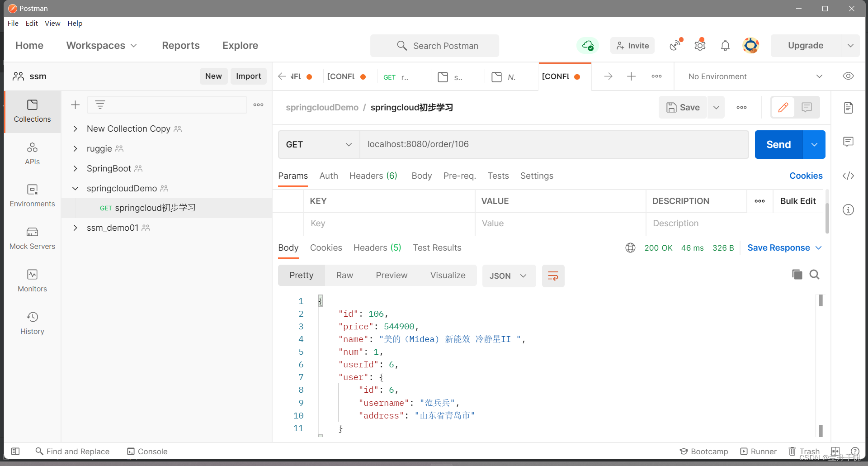This screenshot has height=466, width=868.
Task: Open the Save options dropdown arrow
Action: point(716,107)
